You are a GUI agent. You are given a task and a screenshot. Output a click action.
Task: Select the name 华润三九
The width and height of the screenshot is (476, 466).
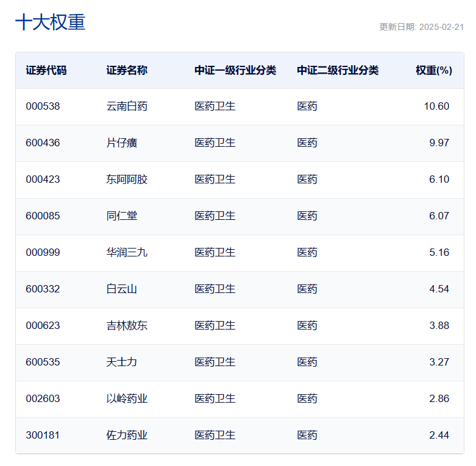click(x=127, y=253)
